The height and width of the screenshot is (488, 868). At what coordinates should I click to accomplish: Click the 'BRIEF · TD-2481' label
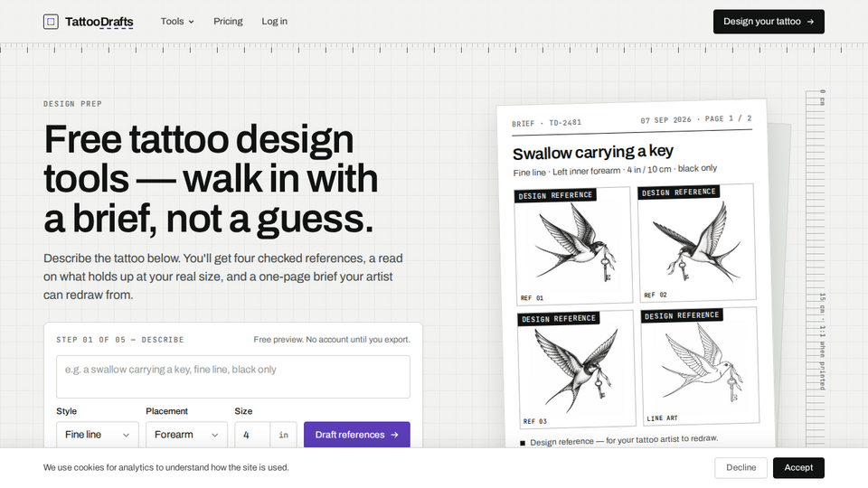tap(546, 124)
